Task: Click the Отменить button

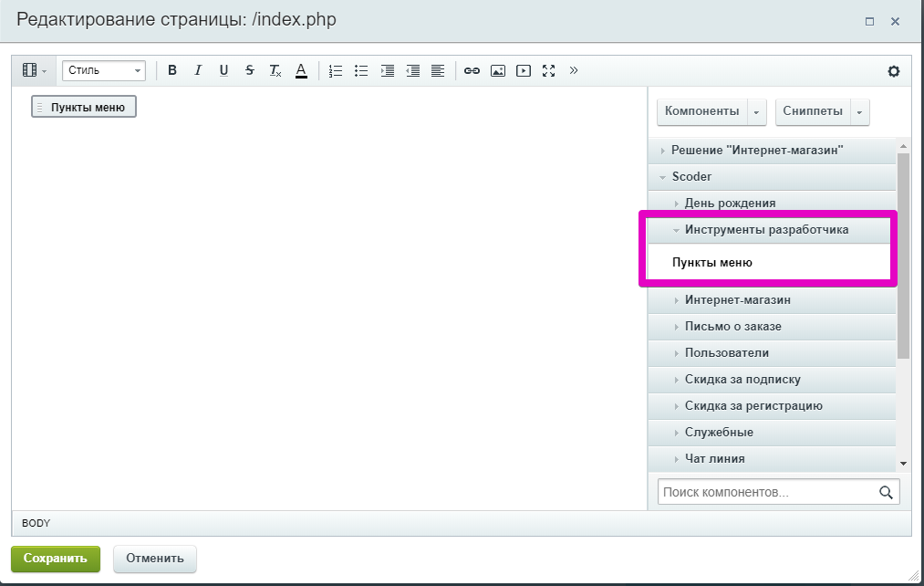Action: coord(155,558)
